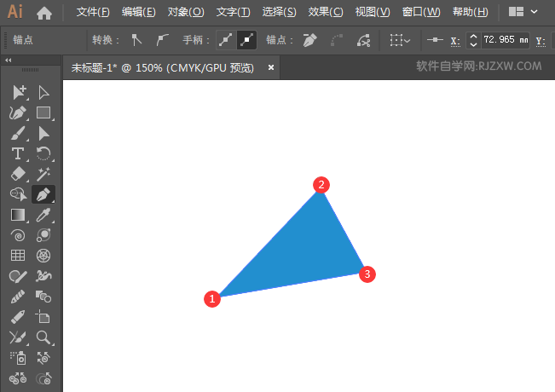The image size is (555, 392).
Task: Open the 对象(O) menu
Action: tap(186, 12)
